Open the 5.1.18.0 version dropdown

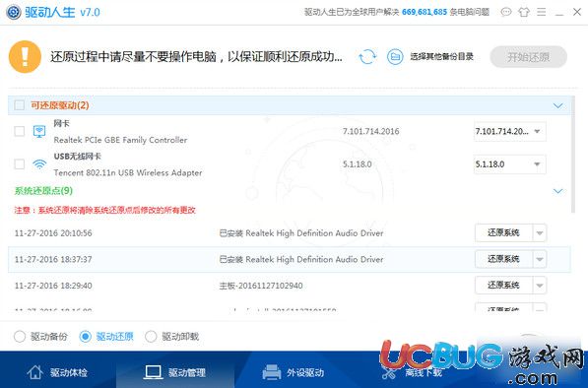tap(509, 164)
